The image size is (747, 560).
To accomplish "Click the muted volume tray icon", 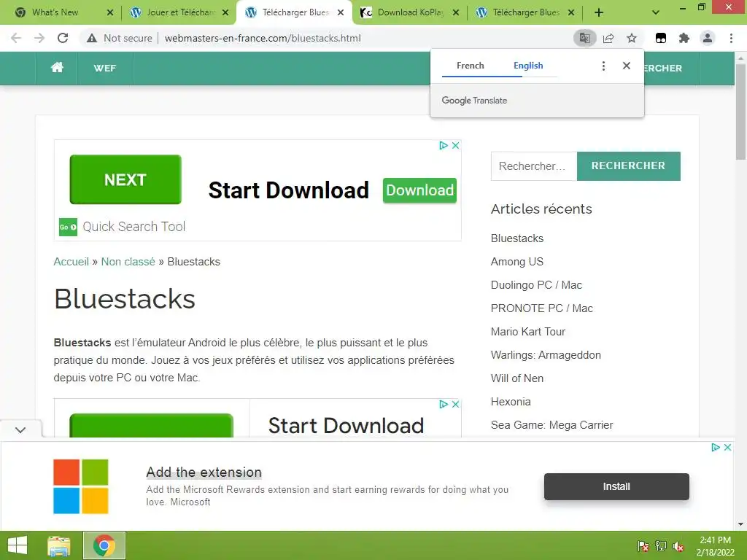I will pyautogui.click(x=678, y=546).
